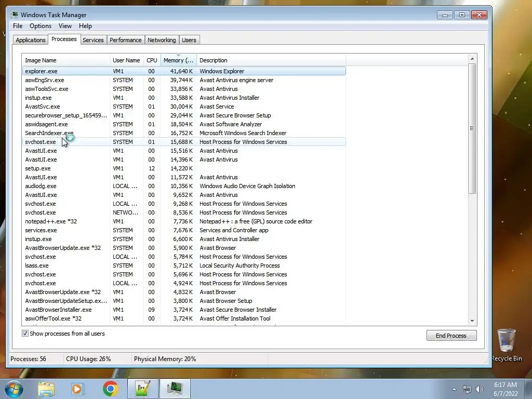Select the Recycle Bin desktop icon
The height and width of the screenshot is (399, 532).
tap(507, 345)
